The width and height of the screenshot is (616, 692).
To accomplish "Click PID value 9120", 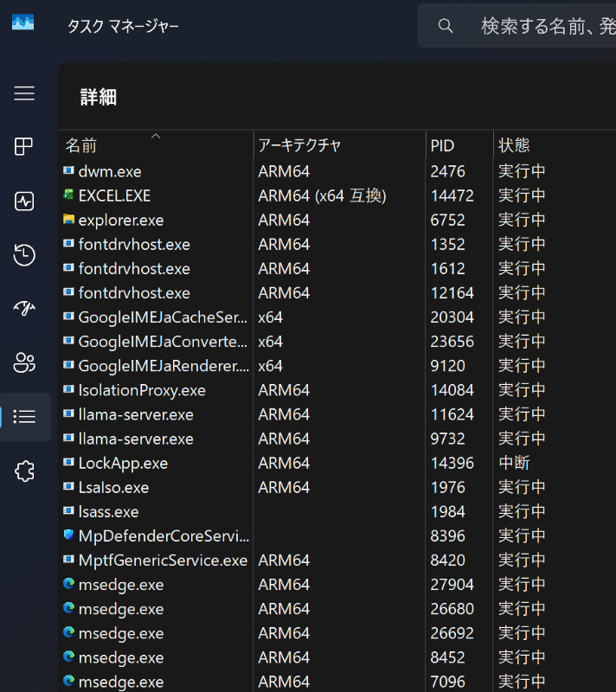I will click(447, 365).
